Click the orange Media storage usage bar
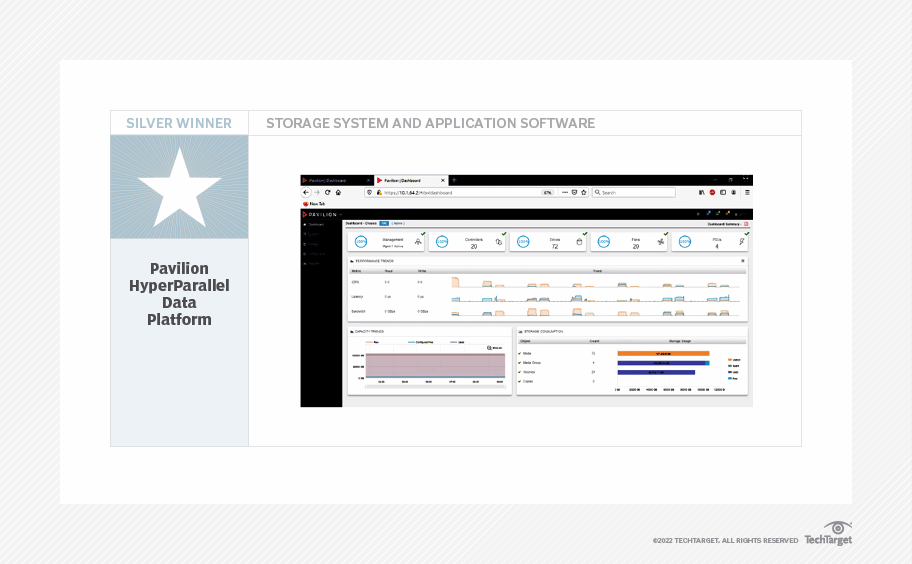The image size is (912, 564). 663,353
